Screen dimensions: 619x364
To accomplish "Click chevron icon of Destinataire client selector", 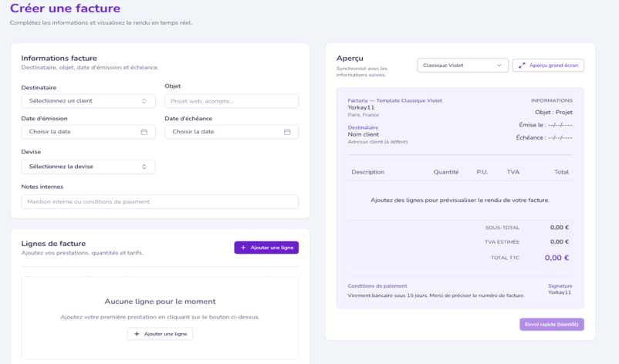I will click(144, 101).
